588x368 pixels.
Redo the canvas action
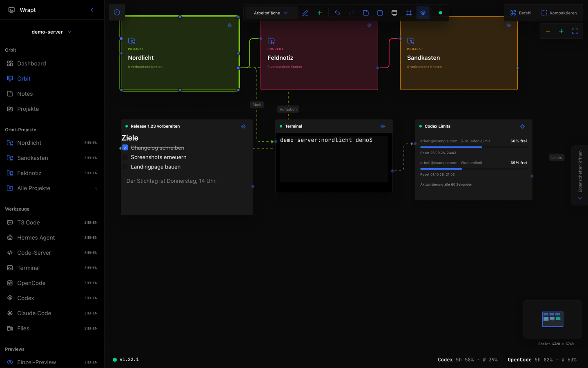click(x=352, y=13)
